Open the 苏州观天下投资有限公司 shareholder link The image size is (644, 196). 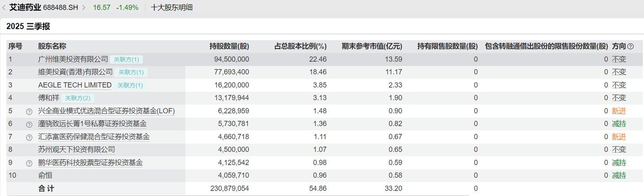(77, 149)
